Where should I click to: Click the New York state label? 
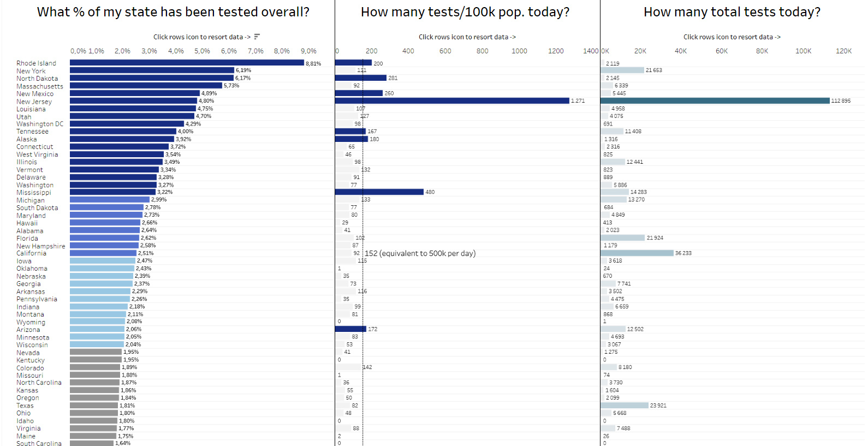(31, 71)
